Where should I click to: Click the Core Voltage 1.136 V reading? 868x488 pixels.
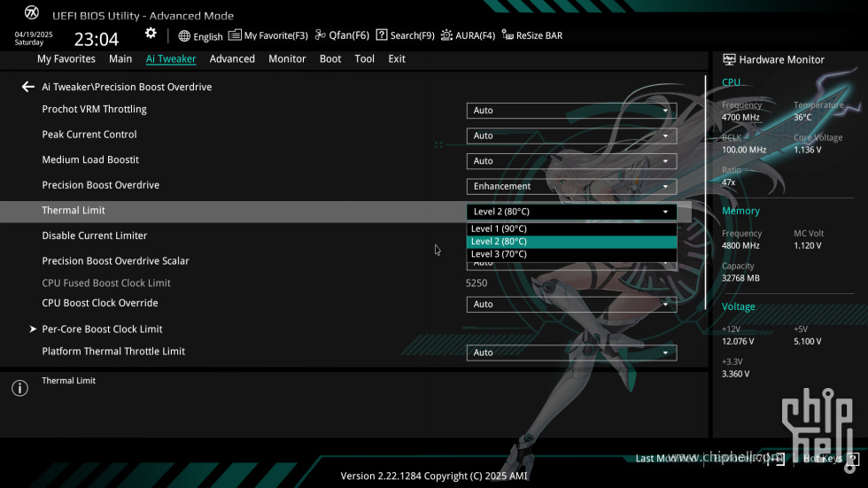click(x=808, y=150)
